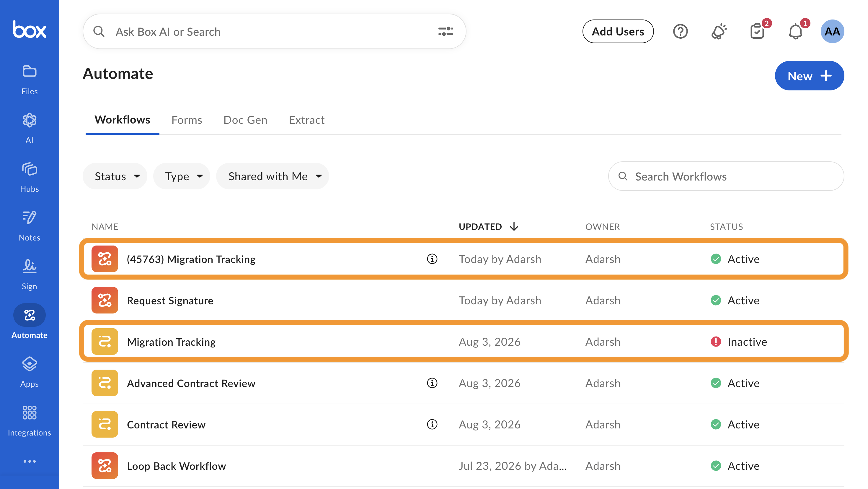Open the tasks clipboard icon
868x489 pixels.
758,31
